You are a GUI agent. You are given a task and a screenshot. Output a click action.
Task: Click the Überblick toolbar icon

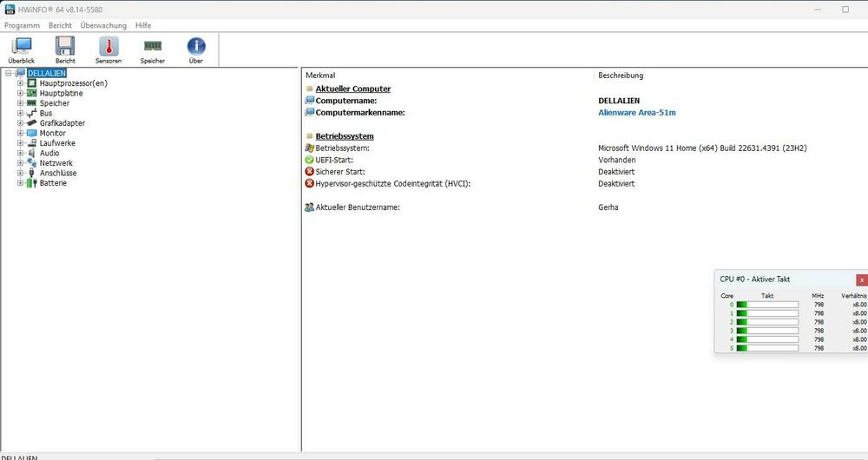(22, 48)
